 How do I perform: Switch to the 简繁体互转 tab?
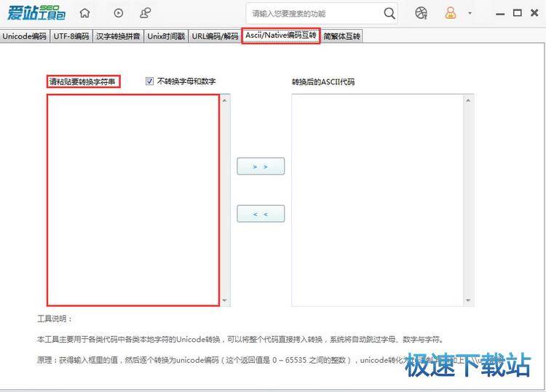click(x=341, y=36)
